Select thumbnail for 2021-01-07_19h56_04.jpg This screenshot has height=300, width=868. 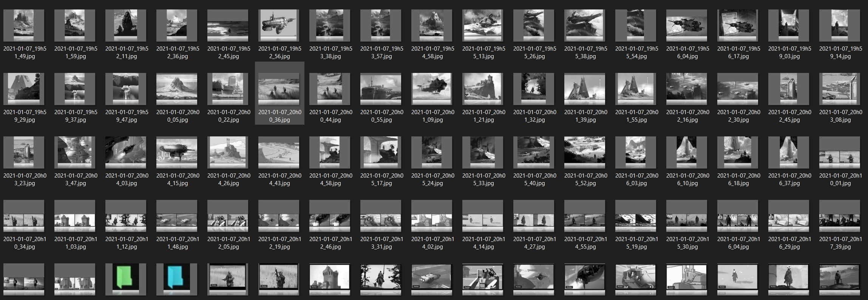(x=687, y=25)
